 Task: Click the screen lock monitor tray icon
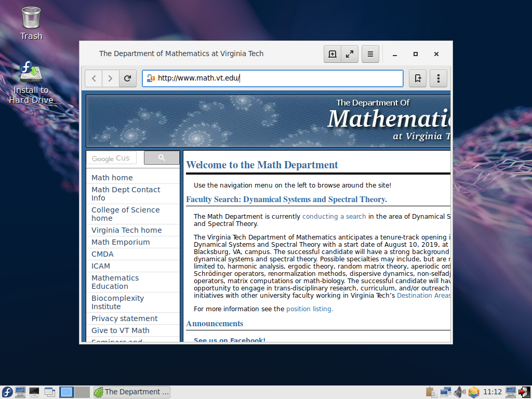tap(511, 392)
